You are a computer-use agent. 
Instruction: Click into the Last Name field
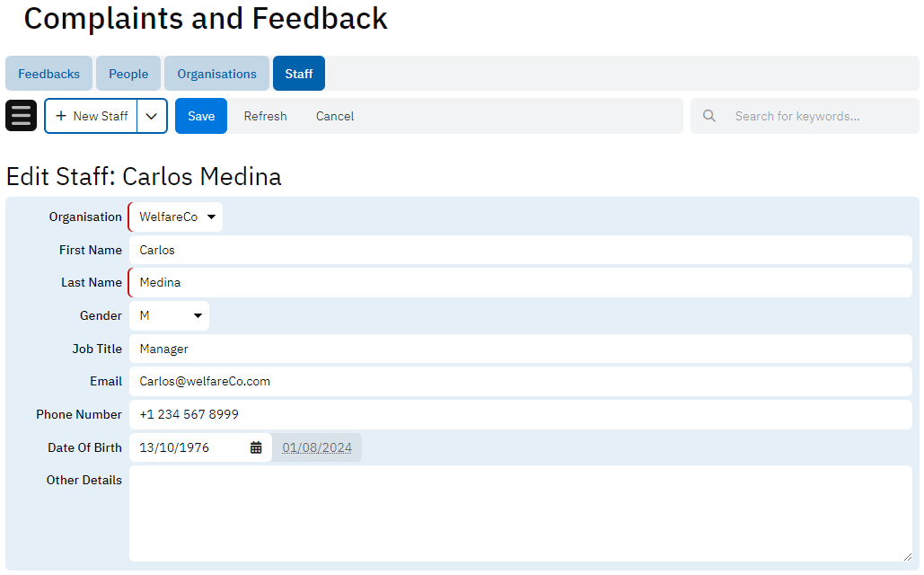click(520, 282)
